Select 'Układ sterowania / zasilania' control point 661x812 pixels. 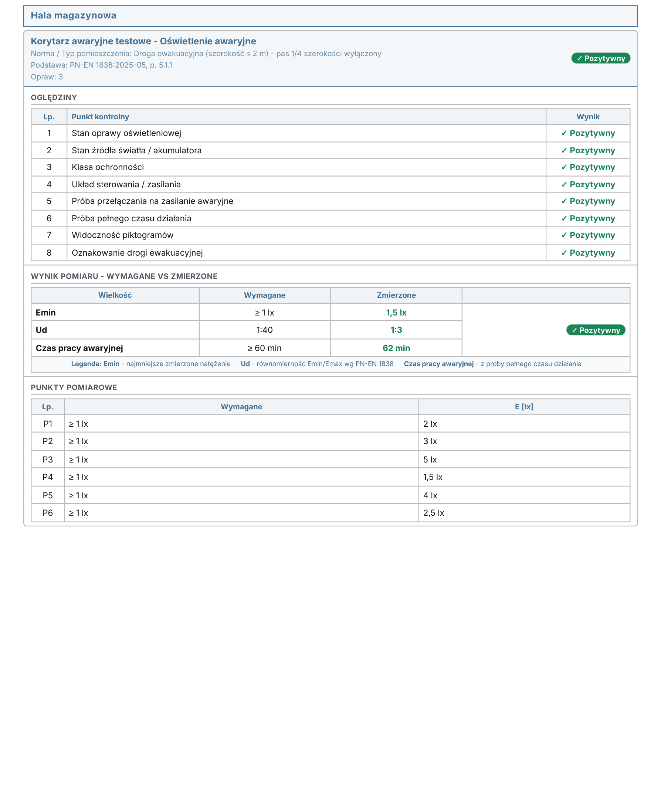126,185
